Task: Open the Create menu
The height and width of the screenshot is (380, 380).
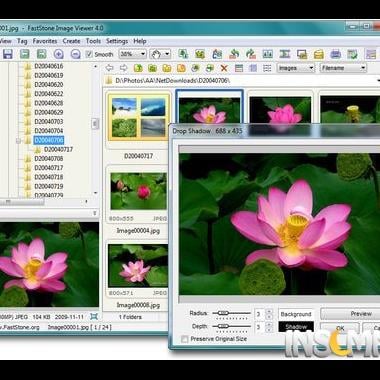Action: pos(71,41)
